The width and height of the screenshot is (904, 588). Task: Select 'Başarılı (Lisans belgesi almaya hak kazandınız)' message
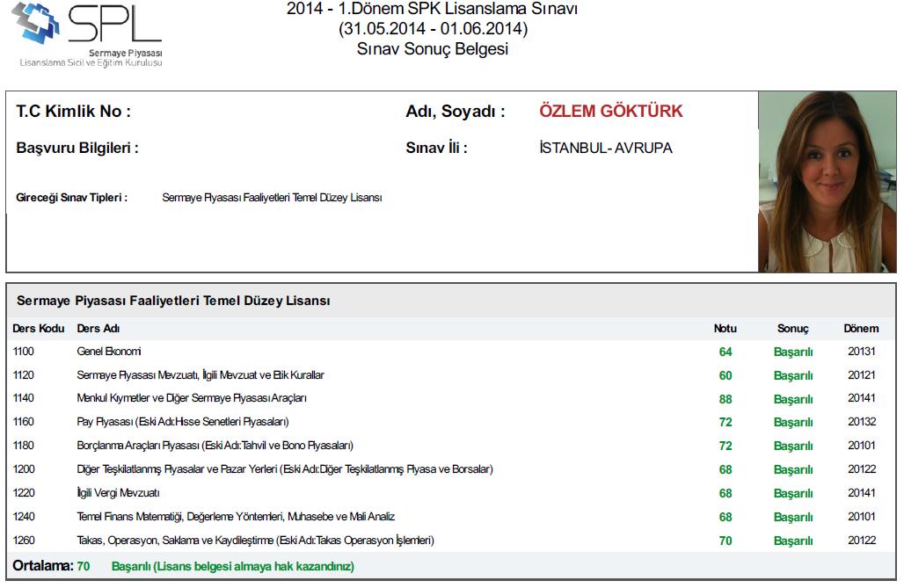[x=233, y=567]
